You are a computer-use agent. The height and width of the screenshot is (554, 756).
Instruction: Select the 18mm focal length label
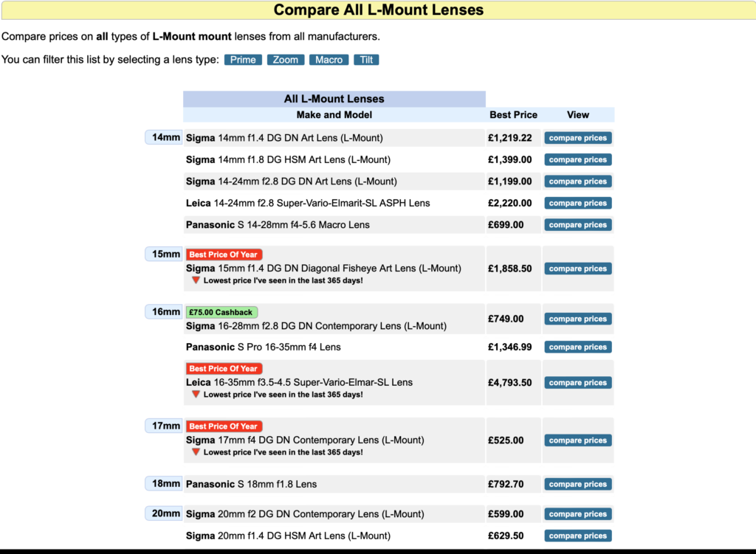pyautogui.click(x=164, y=483)
